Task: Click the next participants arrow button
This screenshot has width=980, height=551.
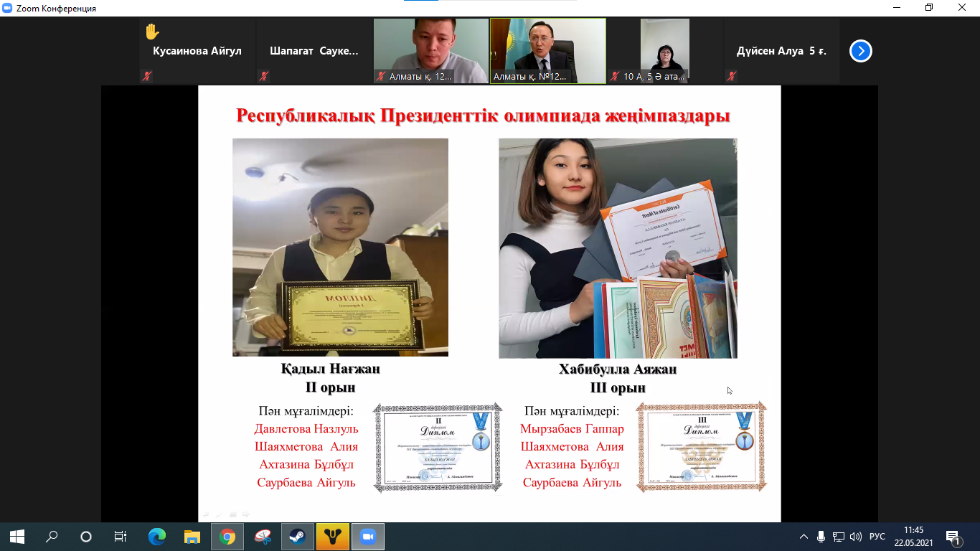Action: (x=860, y=51)
